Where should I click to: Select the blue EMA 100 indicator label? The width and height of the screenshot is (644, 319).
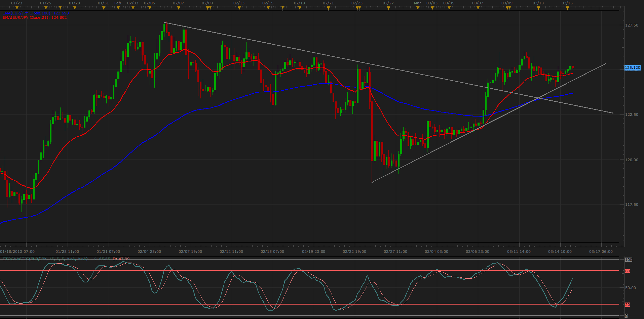point(35,13)
